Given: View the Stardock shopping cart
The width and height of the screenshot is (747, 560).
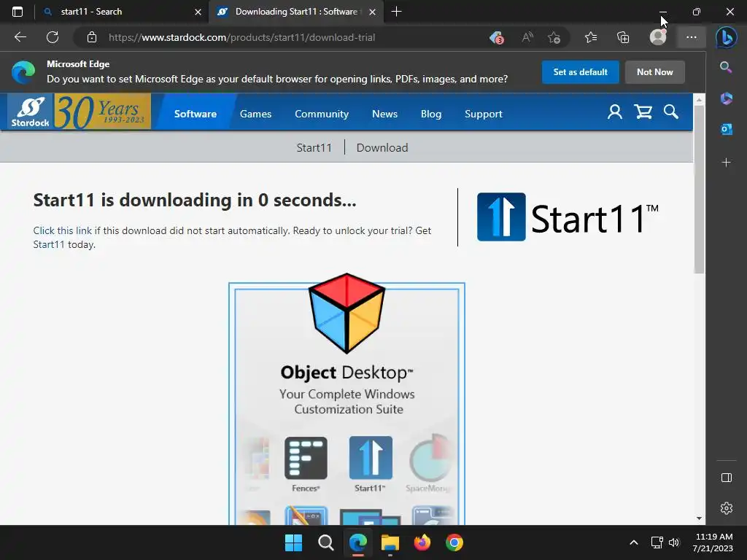Looking at the screenshot, I should [643, 112].
